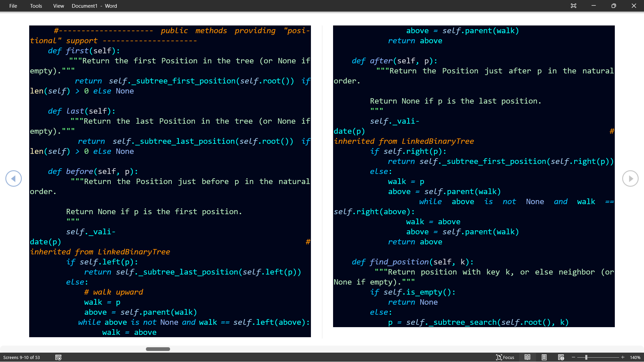
Task: Enable Focus mode
Action: click(x=505, y=357)
